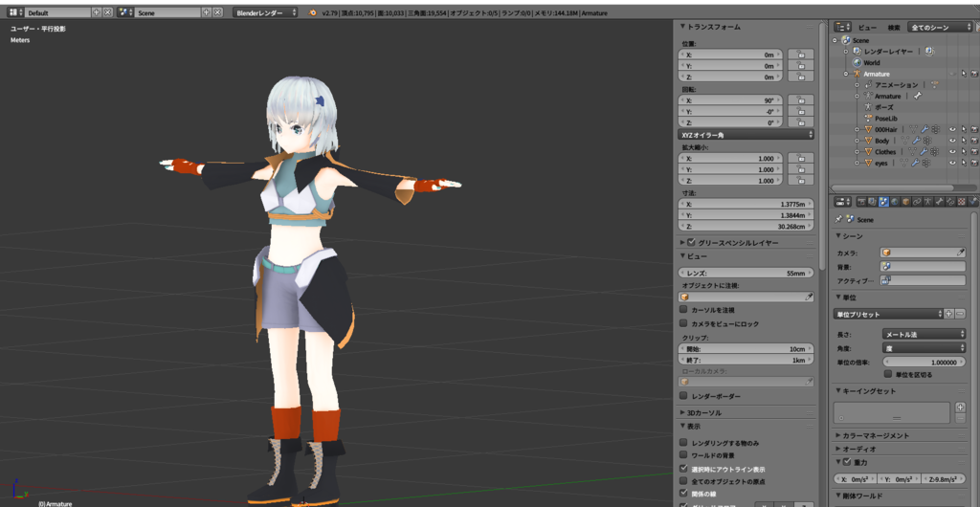Viewport: 980px width, 507px height.
Task: Add a new scene with the plus icon
Action: [207, 12]
